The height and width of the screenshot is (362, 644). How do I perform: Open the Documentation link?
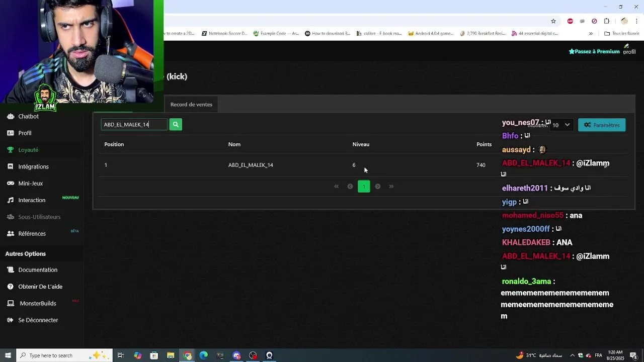38,270
